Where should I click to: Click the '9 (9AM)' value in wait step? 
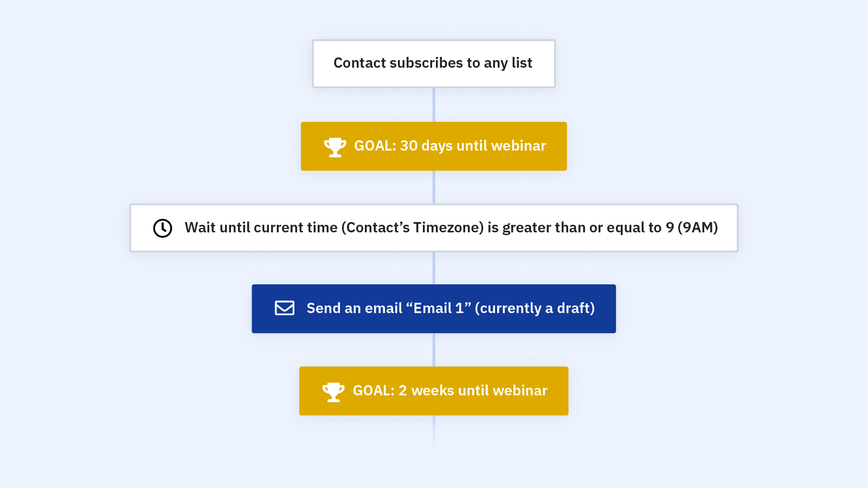point(692,227)
